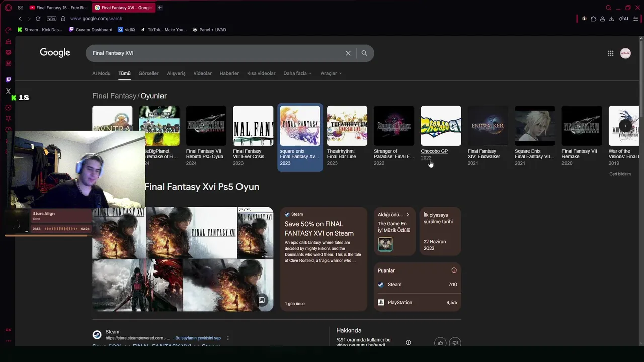This screenshot has height=362, width=644.
Task: Open the Easy Setup sliders icon
Action: tap(635, 19)
